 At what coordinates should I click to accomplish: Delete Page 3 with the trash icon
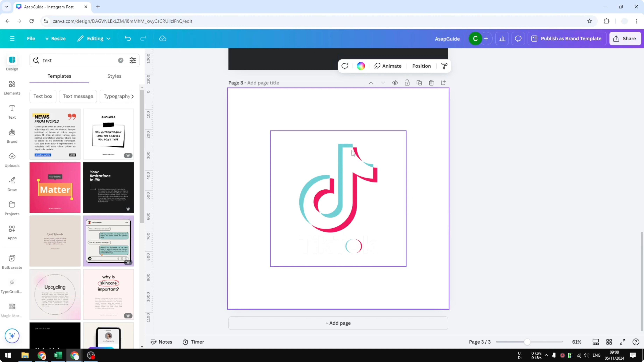(x=431, y=82)
